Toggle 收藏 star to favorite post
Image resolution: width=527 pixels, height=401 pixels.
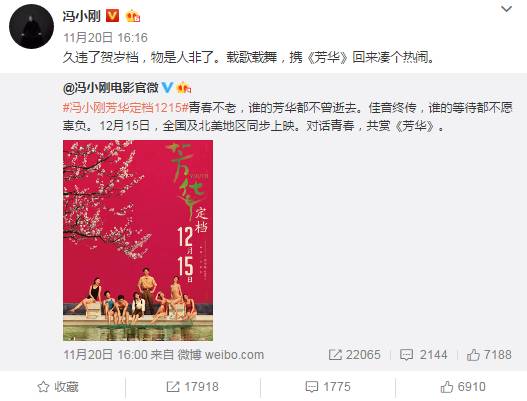pos(58,387)
